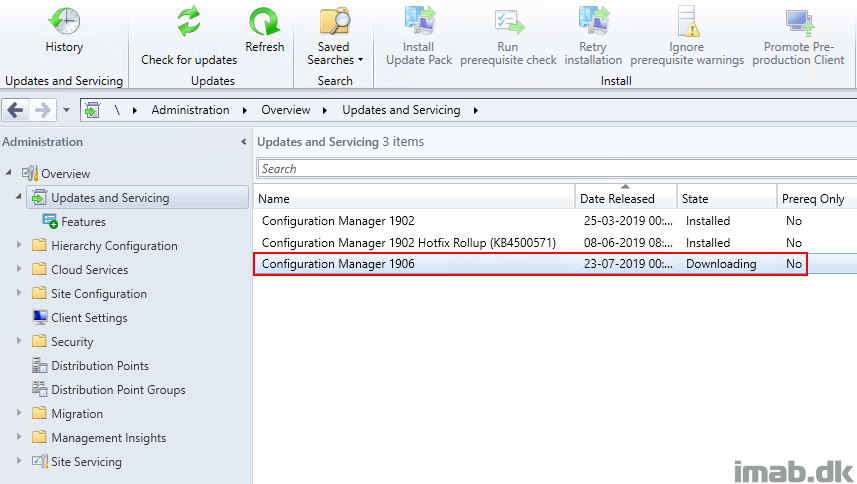This screenshot has width=857, height=484.
Task: Click Distribution Point Groups icon
Action: [x=39, y=389]
